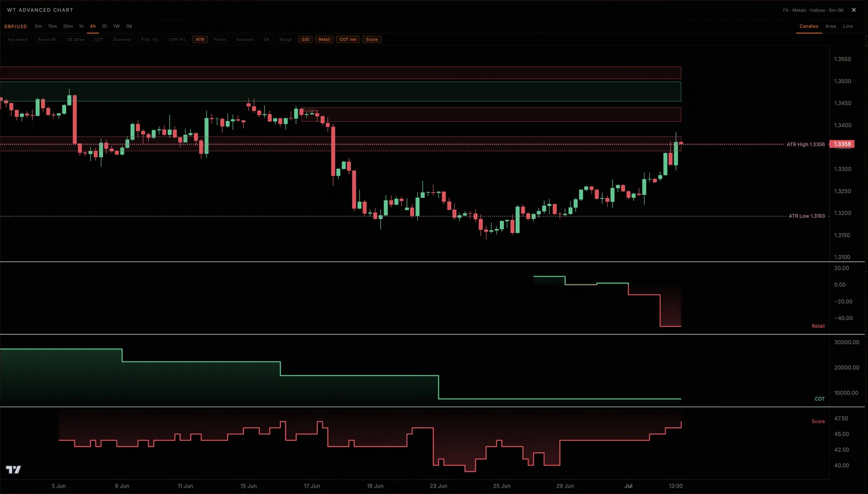Select the Candles chart type
This screenshot has width=868, height=494.
[809, 26]
